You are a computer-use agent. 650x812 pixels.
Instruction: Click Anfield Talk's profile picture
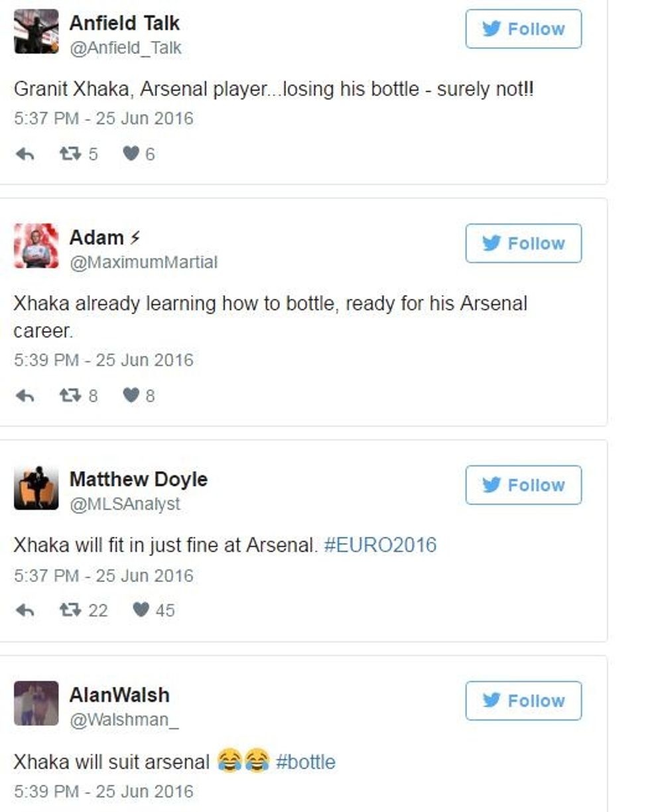point(36,31)
